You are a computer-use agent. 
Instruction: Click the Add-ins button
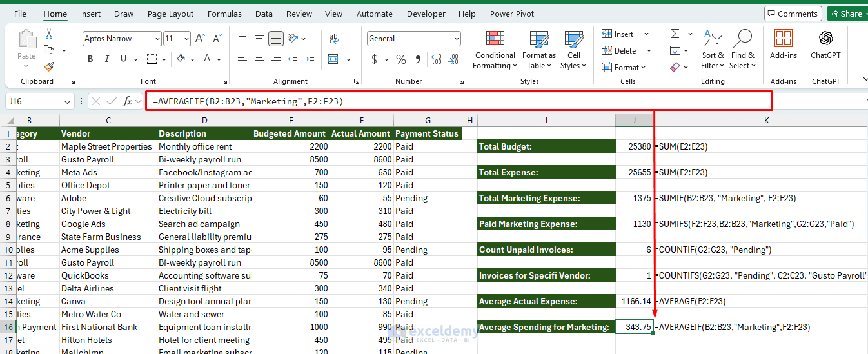(x=784, y=44)
